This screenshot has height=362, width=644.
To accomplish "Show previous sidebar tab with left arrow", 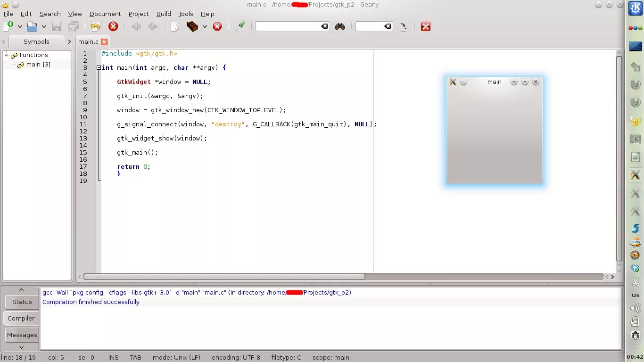I will 4,41.
